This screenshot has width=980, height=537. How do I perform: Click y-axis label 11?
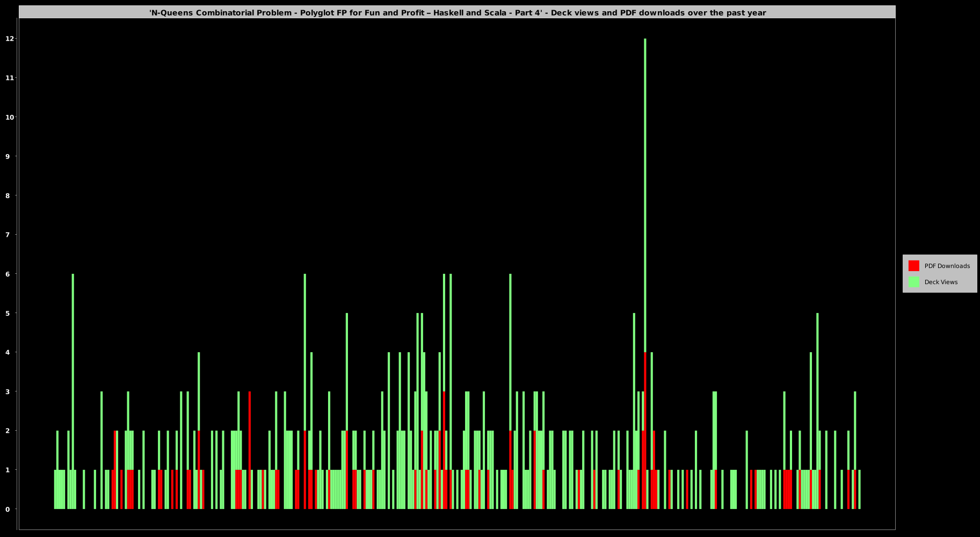pyautogui.click(x=9, y=78)
